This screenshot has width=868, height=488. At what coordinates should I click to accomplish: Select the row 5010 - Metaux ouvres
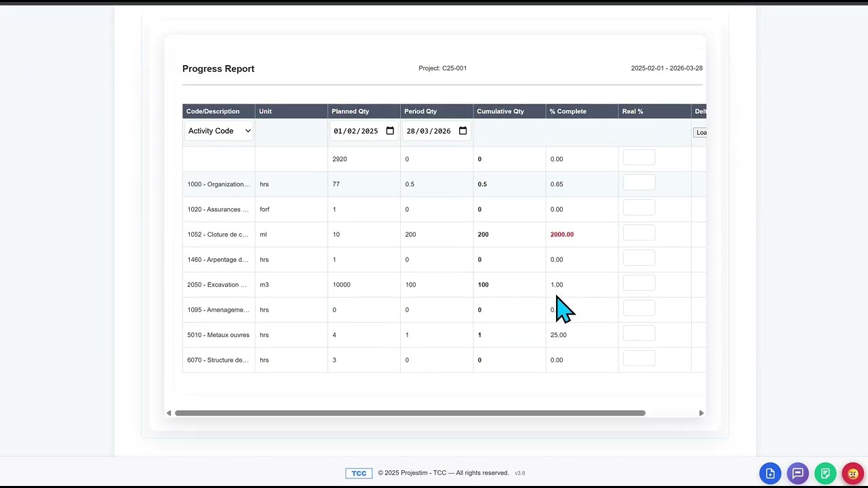click(444, 335)
